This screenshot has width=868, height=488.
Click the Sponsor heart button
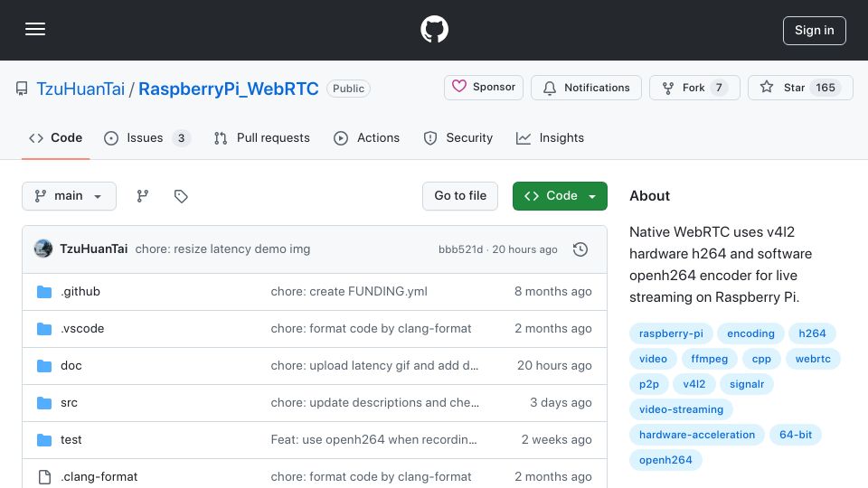[x=483, y=88]
